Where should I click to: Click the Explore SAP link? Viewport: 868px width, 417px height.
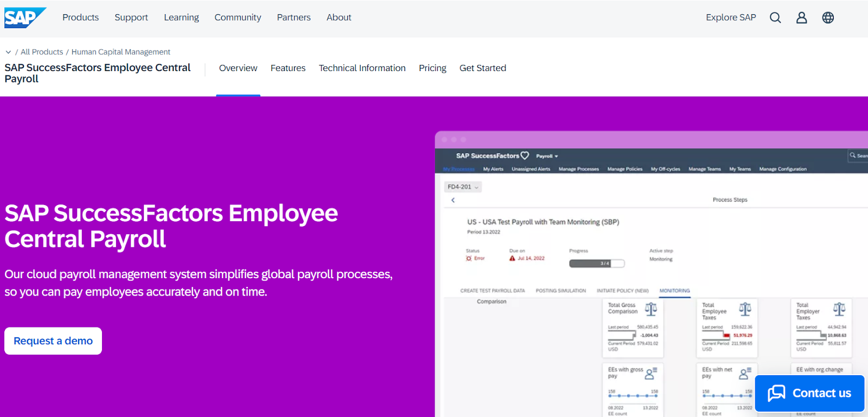(730, 17)
